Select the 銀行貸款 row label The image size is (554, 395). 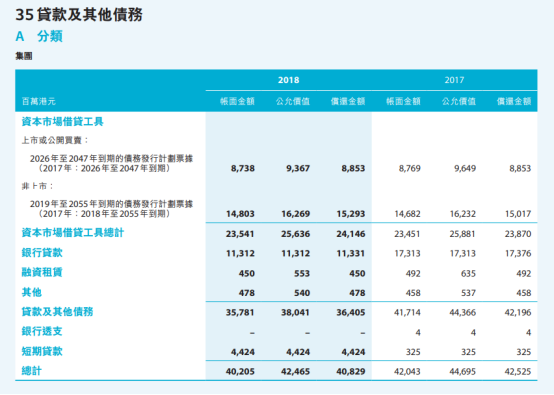coord(42,253)
